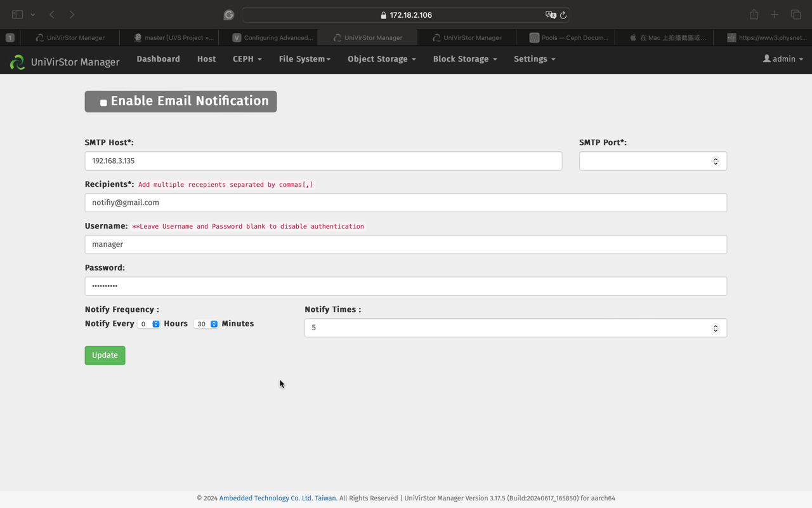Click the Grammarly extension icon

[229, 15]
